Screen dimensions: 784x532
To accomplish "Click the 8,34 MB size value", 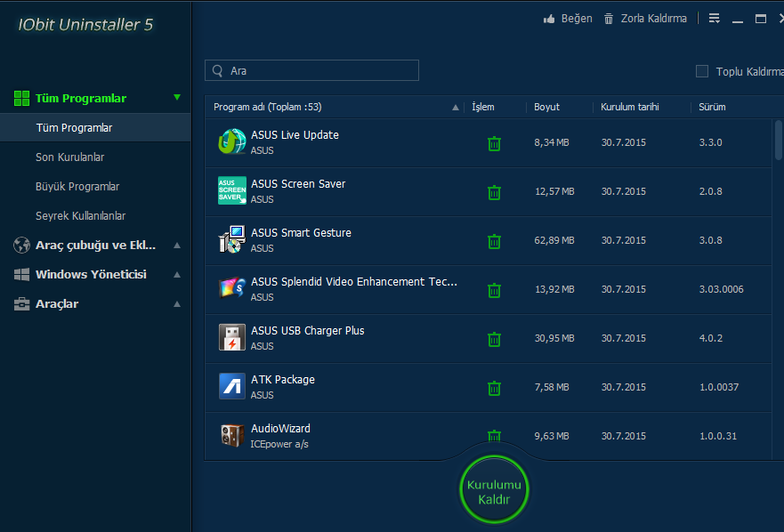I will 552,142.
